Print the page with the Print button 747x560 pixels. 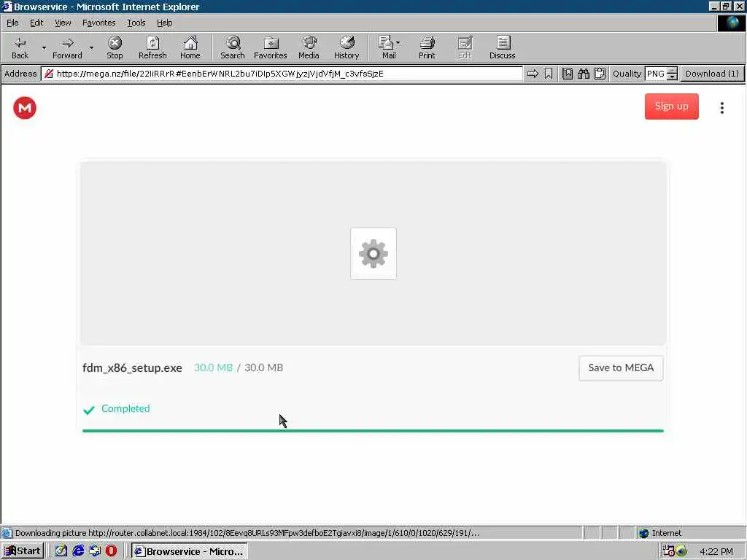point(427,47)
